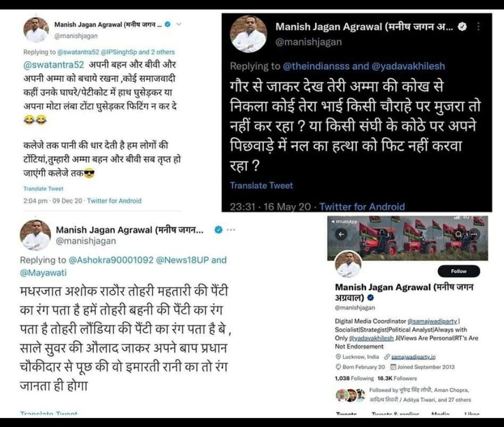Click the verified badge beside the profile name

click(x=370, y=297)
